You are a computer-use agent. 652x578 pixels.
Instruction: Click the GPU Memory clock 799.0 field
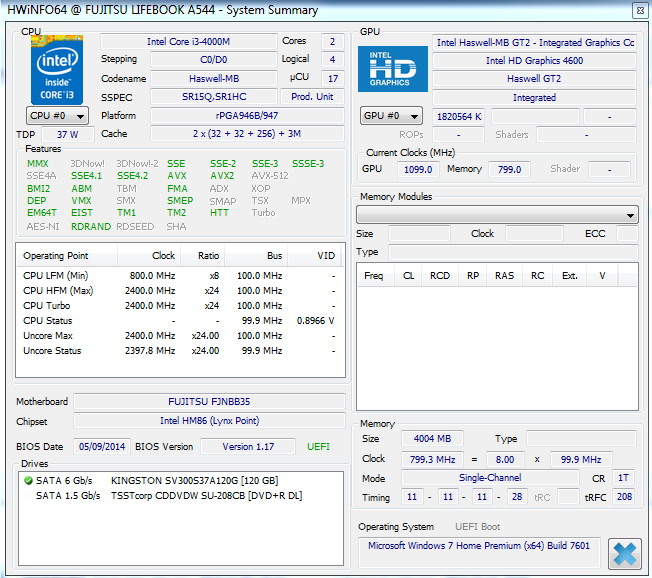tap(509, 170)
